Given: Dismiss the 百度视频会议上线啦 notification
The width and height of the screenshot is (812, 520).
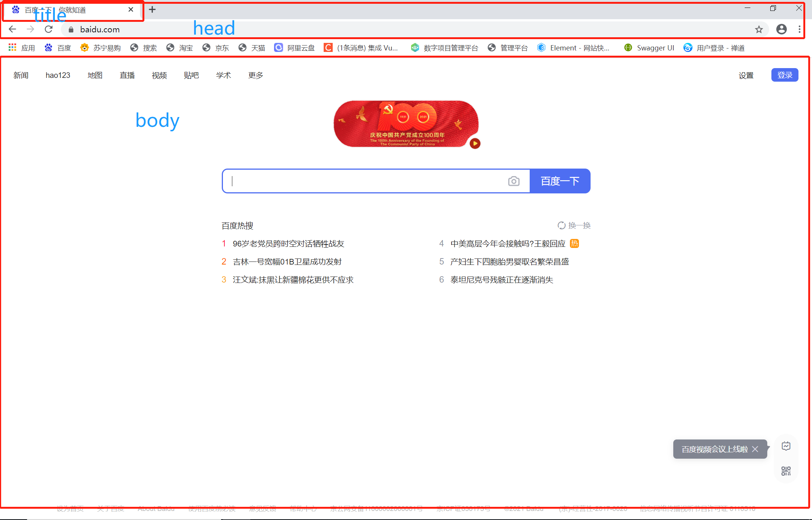Looking at the screenshot, I should [755, 449].
